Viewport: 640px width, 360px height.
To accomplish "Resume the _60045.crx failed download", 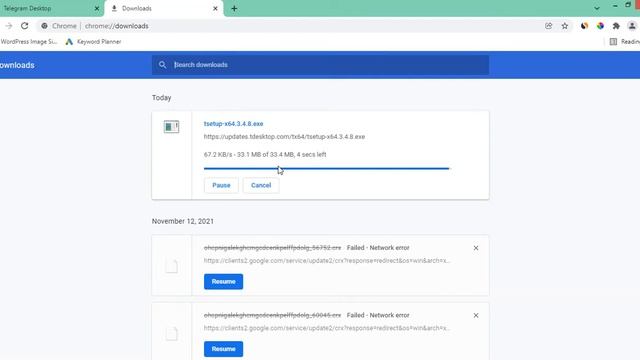I will (224, 349).
